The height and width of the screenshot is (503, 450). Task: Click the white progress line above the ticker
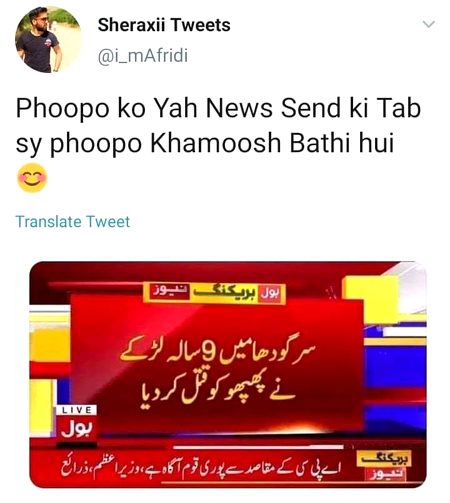(258, 447)
